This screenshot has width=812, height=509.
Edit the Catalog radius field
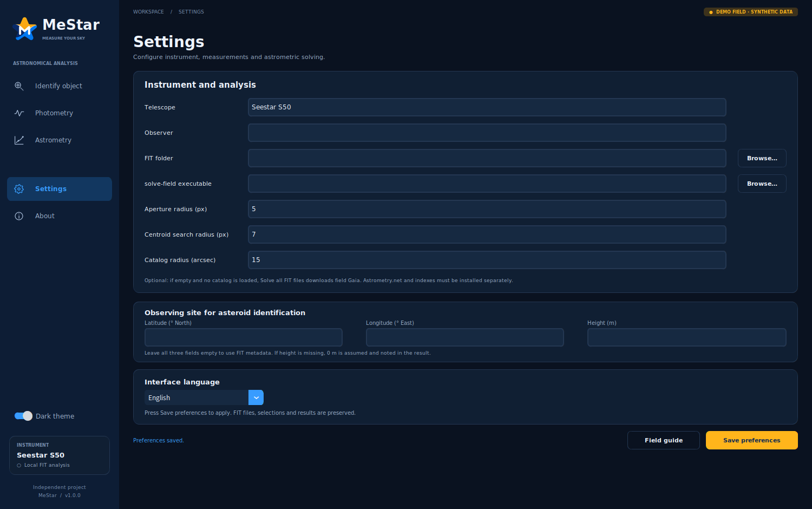click(487, 260)
